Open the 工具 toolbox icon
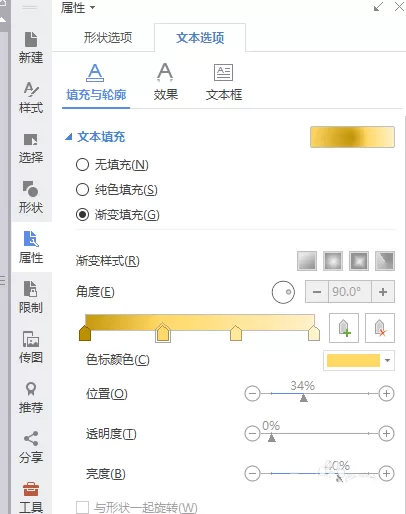The image size is (406, 514). point(31,497)
